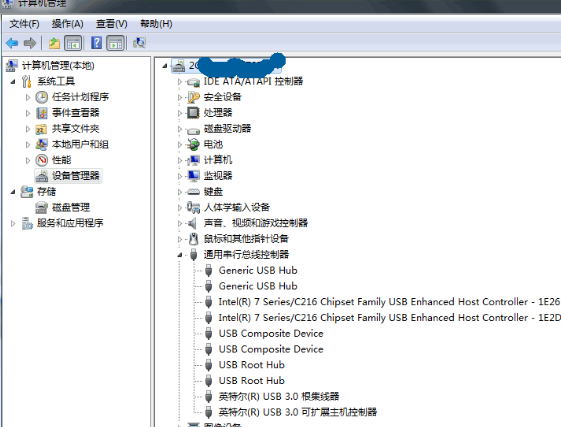
Task: Click the Forward arrow toolbar icon
Action: (x=30, y=43)
